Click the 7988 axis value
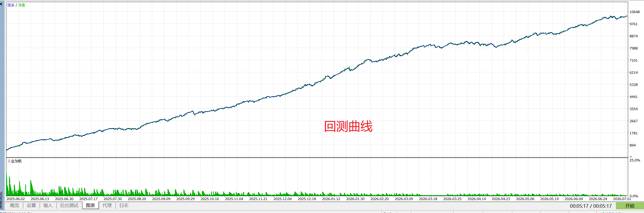644x213 pixels. point(634,48)
